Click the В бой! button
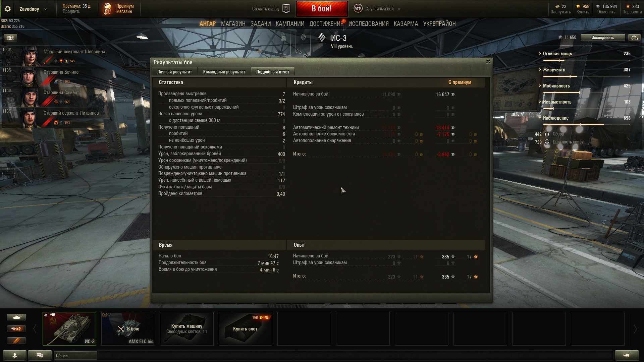This screenshot has width=644, height=362. (322, 9)
